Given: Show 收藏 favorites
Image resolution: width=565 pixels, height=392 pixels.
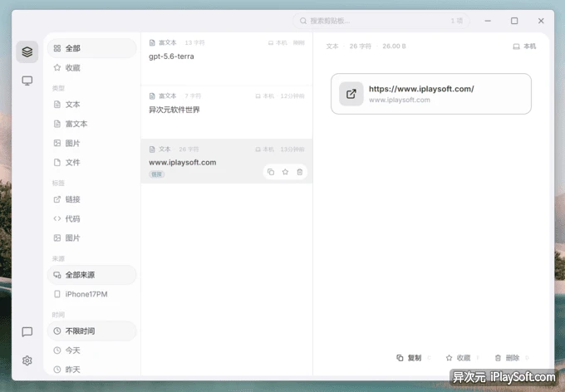Looking at the screenshot, I should pos(92,68).
